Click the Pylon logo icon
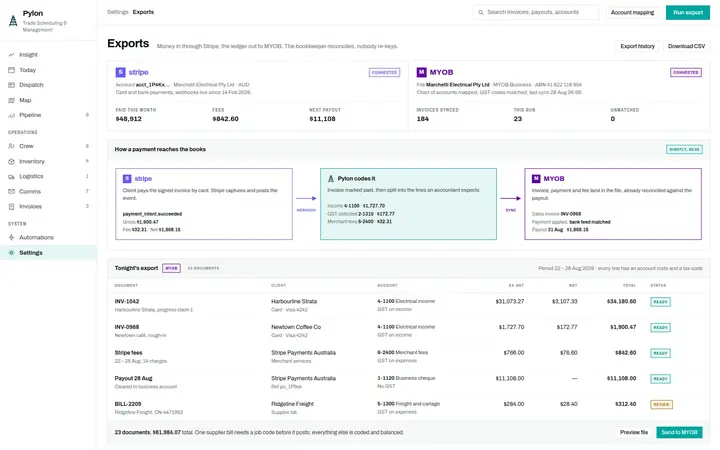The width and height of the screenshot is (720, 450). tap(13, 21)
